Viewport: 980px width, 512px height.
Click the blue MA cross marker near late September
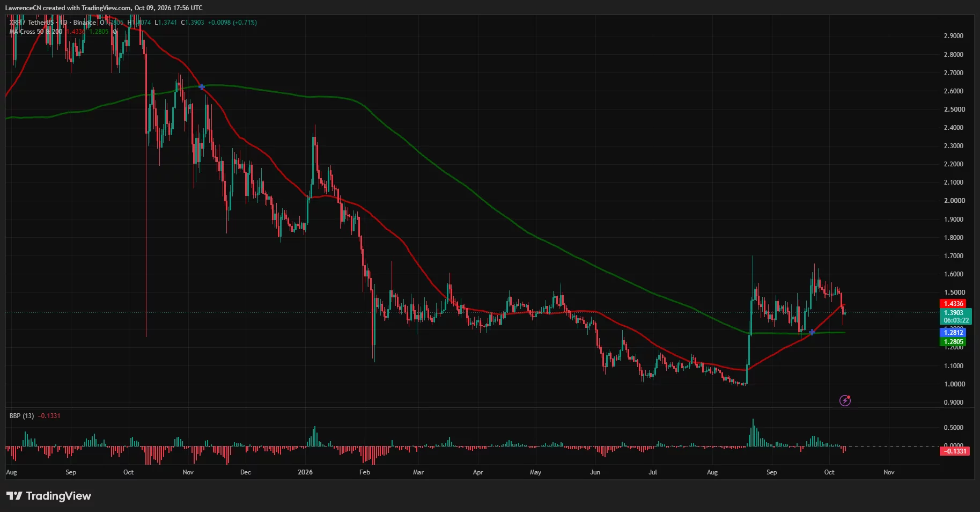coord(812,332)
